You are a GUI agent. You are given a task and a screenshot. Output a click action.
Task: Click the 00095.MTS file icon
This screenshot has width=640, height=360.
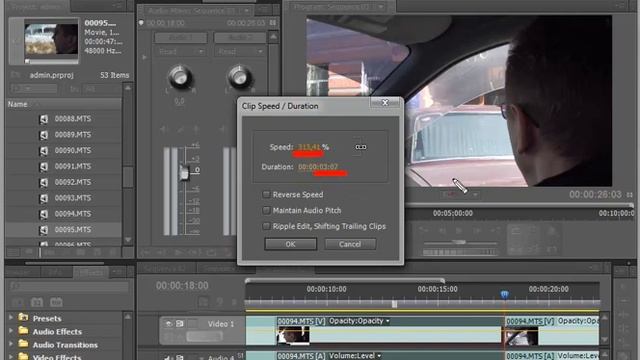tap(44, 230)
